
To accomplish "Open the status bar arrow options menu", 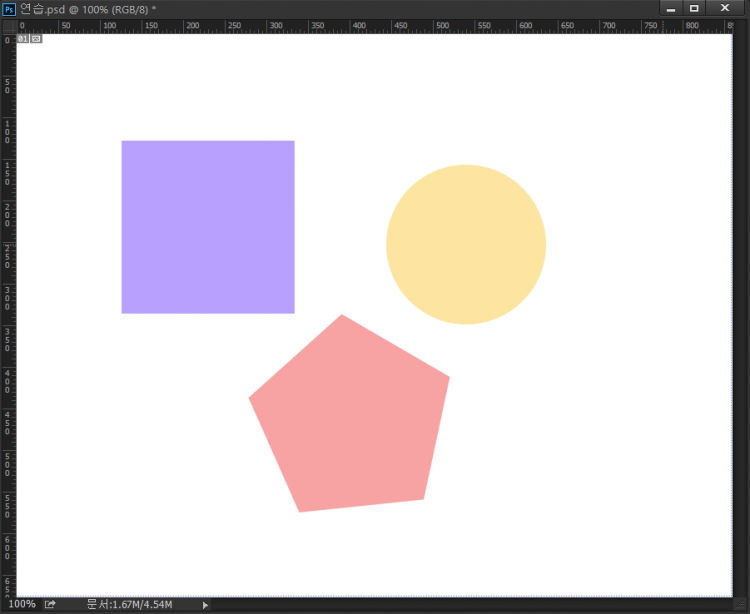I will pyautogui.click(x=206, y=604).
